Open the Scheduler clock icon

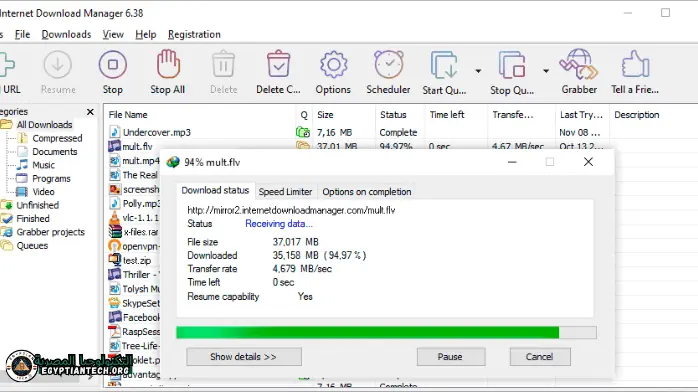(388, 65)
